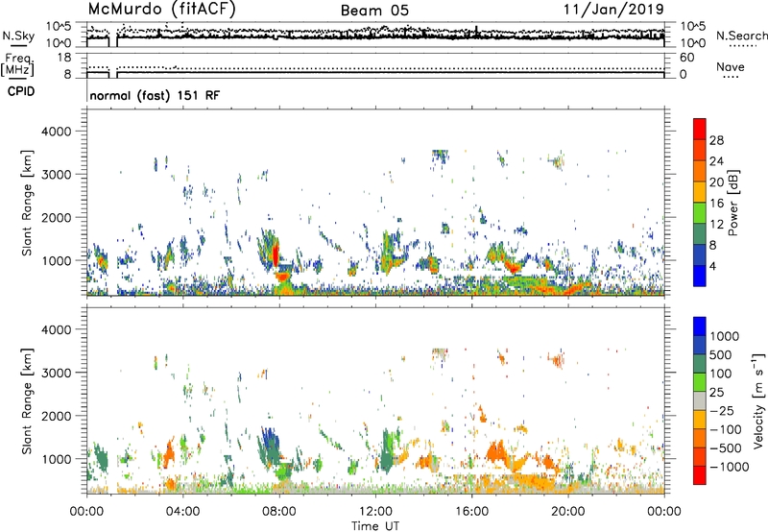Click the Slant Range label of velocity panel

27,400
